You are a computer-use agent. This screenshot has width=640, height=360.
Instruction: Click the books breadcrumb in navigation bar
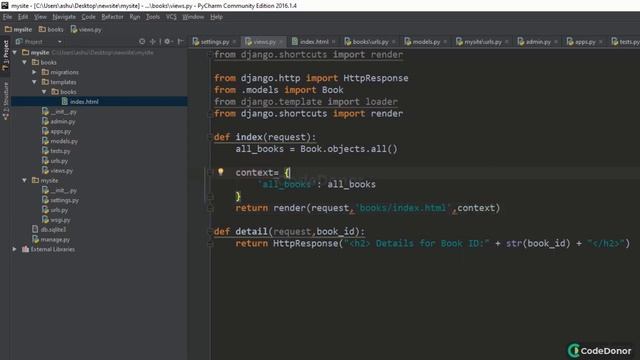point(51,29)
